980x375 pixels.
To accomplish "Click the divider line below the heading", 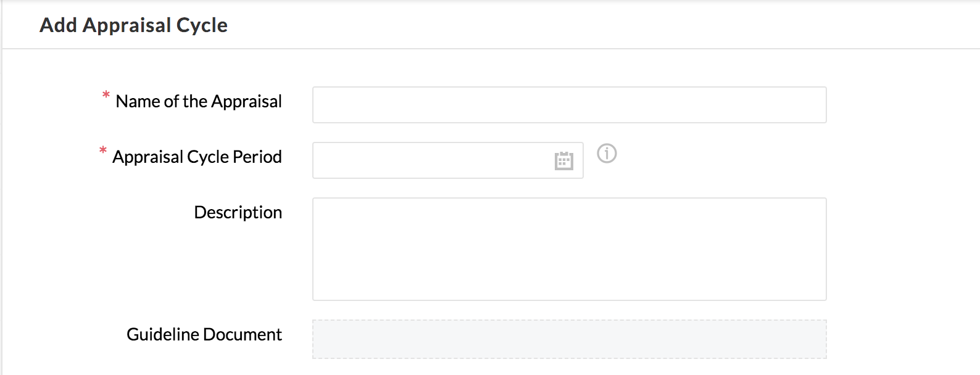I will click(490, 49).
